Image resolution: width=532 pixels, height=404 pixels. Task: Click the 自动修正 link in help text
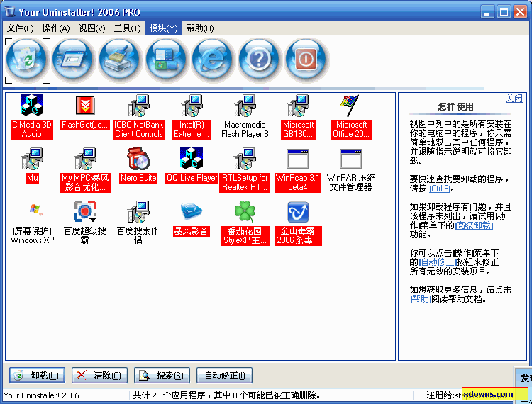(x=438, y=262)
